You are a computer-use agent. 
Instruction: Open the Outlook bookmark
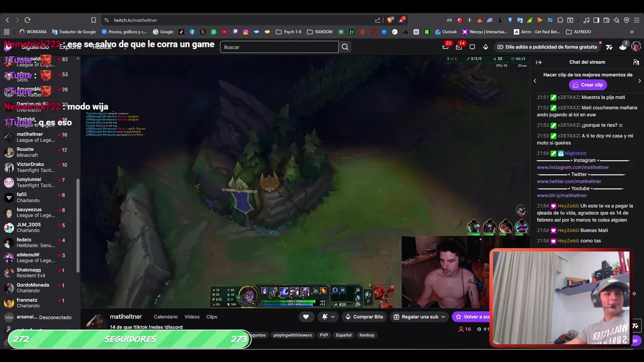(446, 32)
